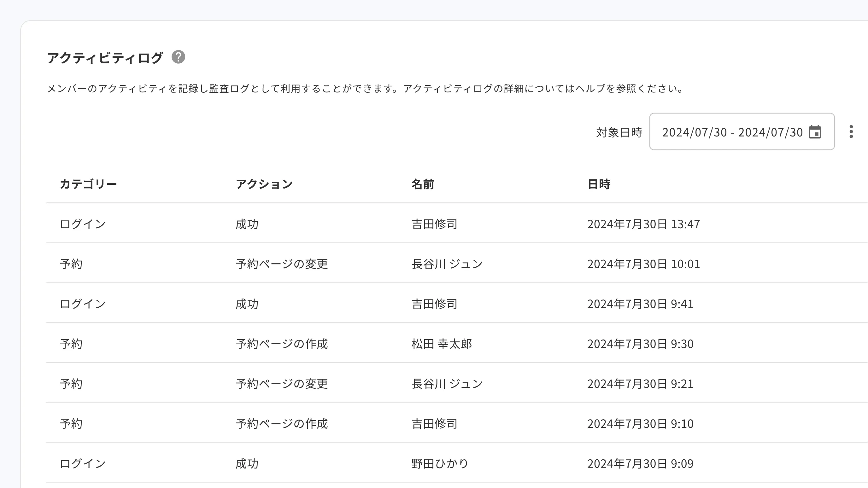Open the calendar icon in the date range field
The image size is (868, 488).
[816, 132]
